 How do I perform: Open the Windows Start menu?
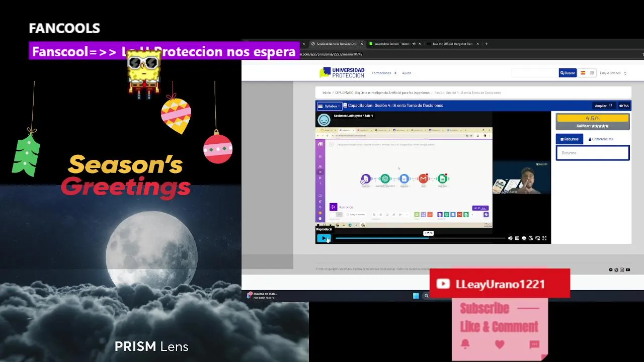click(x=416, y=296)
